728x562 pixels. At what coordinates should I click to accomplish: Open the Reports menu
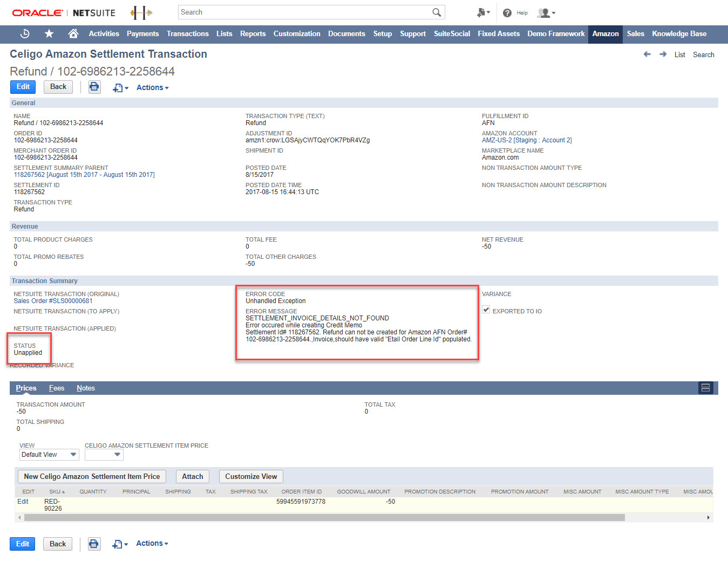253,33
